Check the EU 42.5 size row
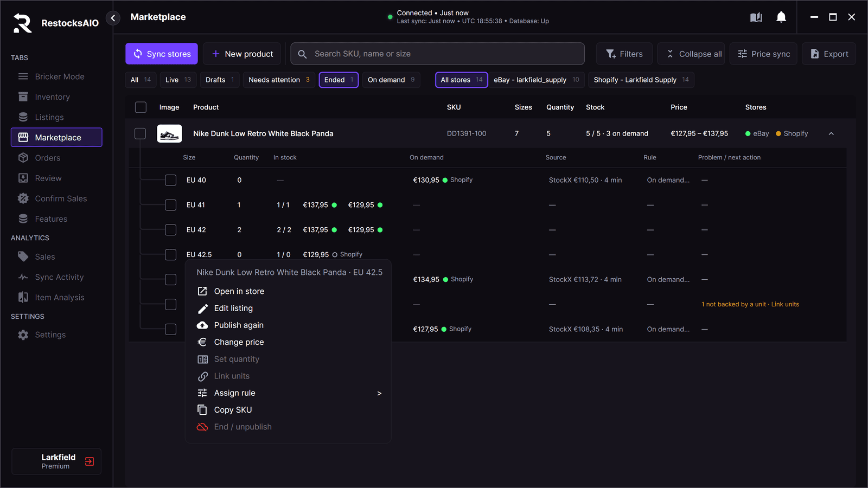This screenshot has width=868, height=488. [x=170, y=254]
